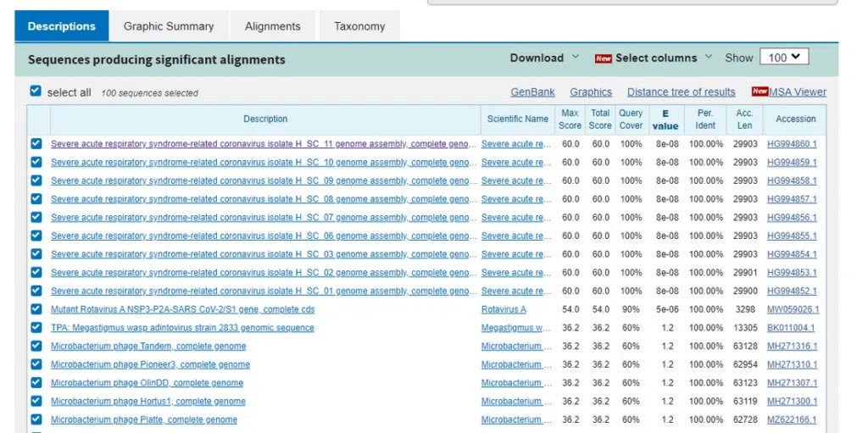Sort by Max Score column header
Viewport: 868px width, 433px height.
coord(570,119)
